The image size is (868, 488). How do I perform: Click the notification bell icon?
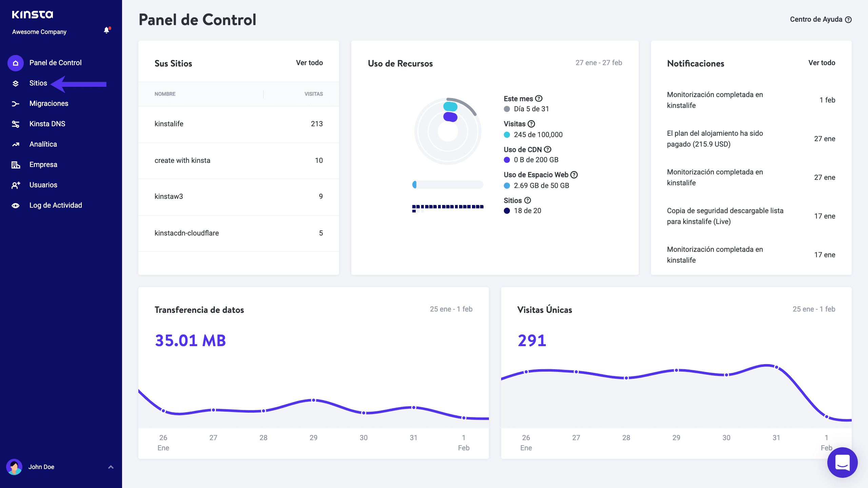coord(106,30)
